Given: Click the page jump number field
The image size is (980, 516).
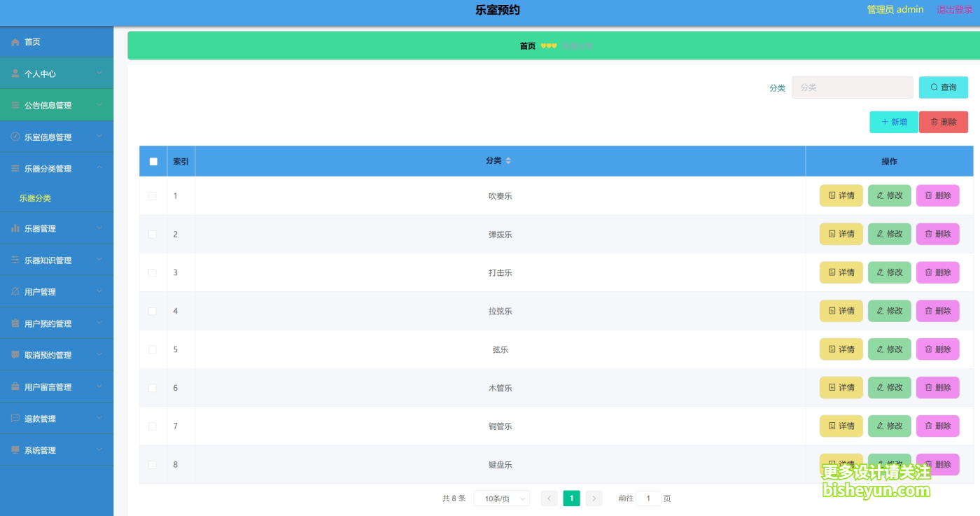Looking at the screenshot, I should (648, 498).
